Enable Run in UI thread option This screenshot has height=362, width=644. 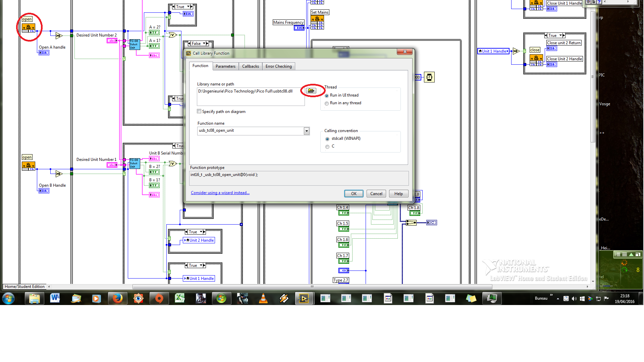[326, 95]
